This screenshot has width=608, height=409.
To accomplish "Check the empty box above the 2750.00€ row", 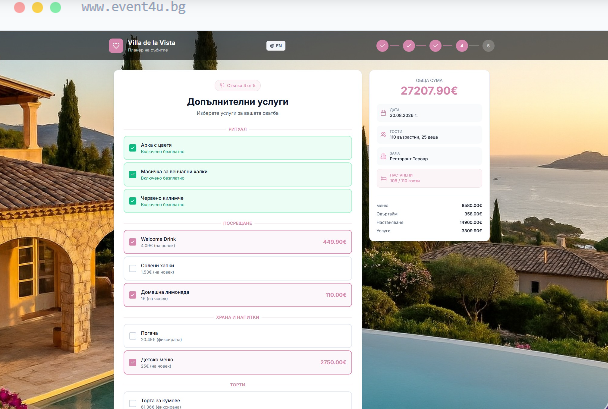I will 133,336.
